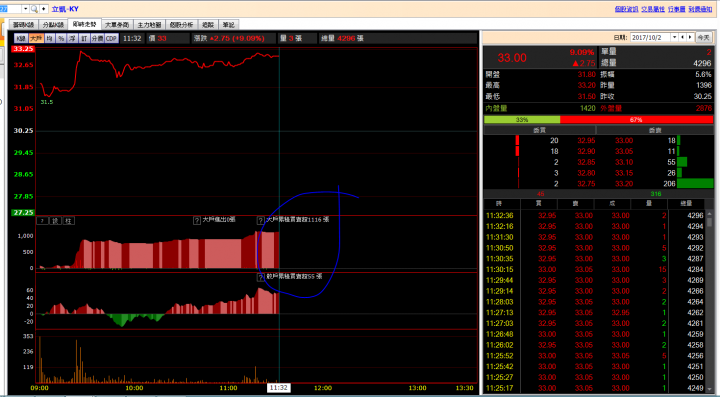Screen dimensions: 720x397
Task: Toggle the 訂 button in chart toolbar
Action: pyautogui.click(x=84, y=39)
